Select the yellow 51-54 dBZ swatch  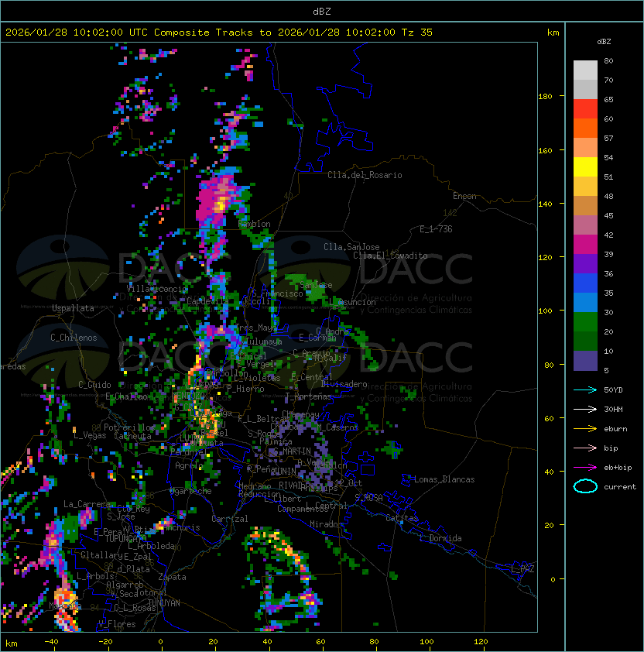[585, 167]
